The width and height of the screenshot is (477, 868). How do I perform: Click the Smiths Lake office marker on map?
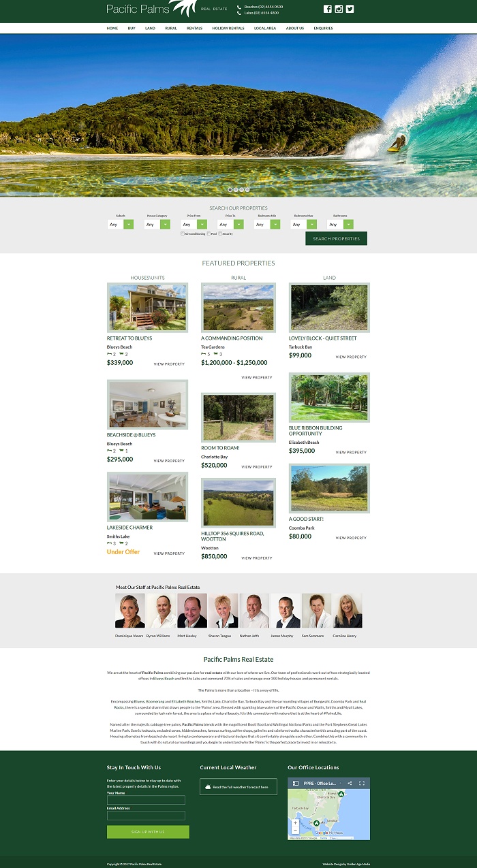pos(317,824)
